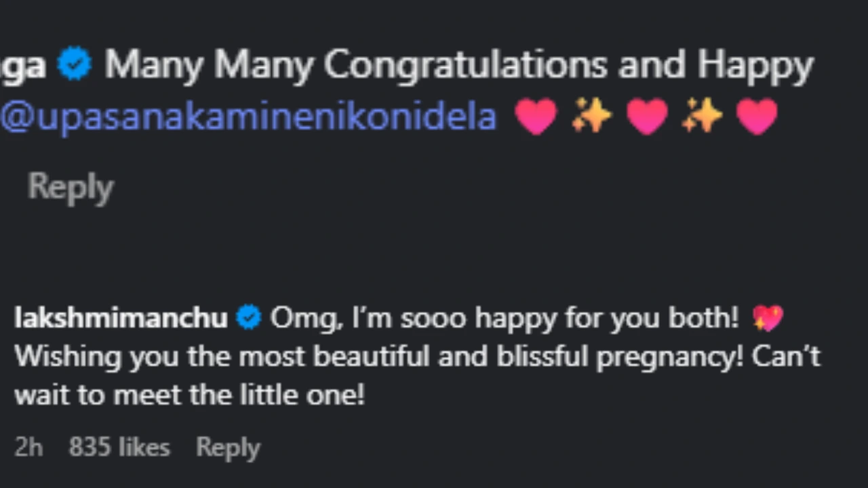The height and width of the screenshot is (488, 868).
Task: Click the last heart emoji after the sparkles
Action: click(x=757, y=117)
